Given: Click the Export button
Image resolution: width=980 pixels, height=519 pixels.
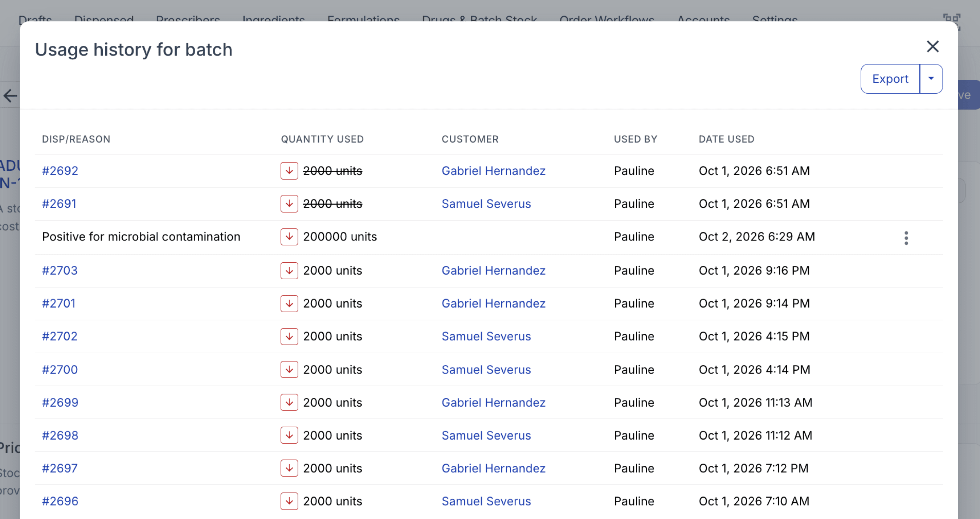Looking at the screenshot, I should [x=890, y=79].
